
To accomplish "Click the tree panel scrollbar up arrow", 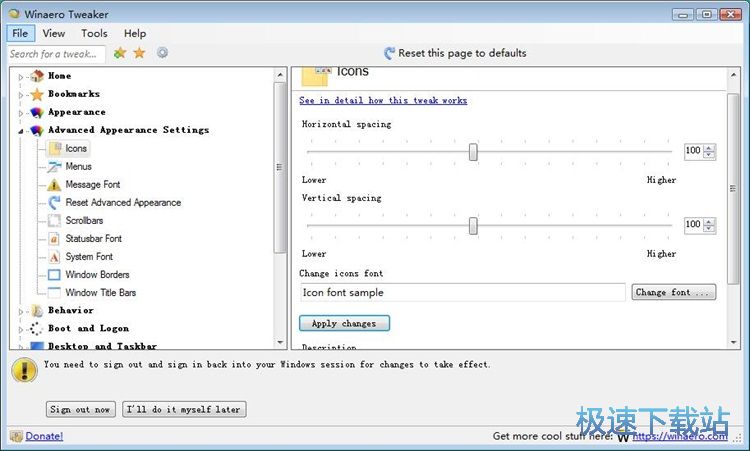I will pos(280,75).
